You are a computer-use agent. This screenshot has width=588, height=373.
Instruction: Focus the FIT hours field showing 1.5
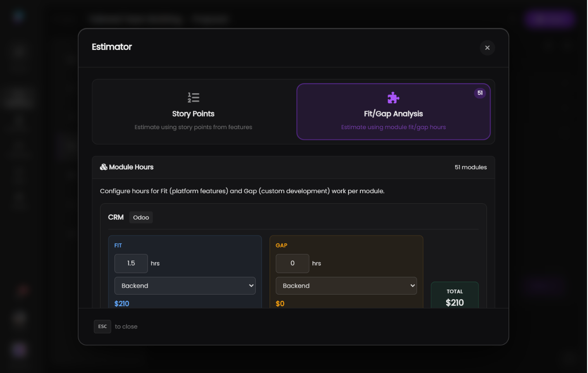[x=131, y=263]
